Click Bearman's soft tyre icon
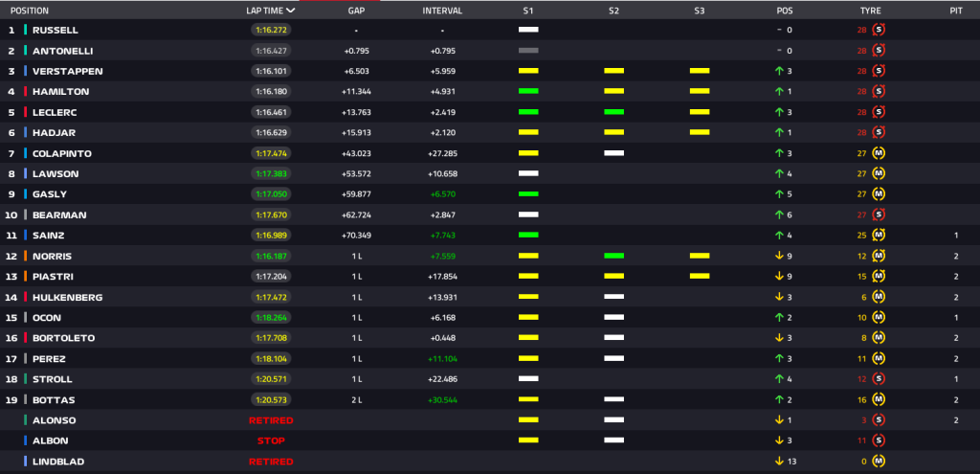 point(879,214)
